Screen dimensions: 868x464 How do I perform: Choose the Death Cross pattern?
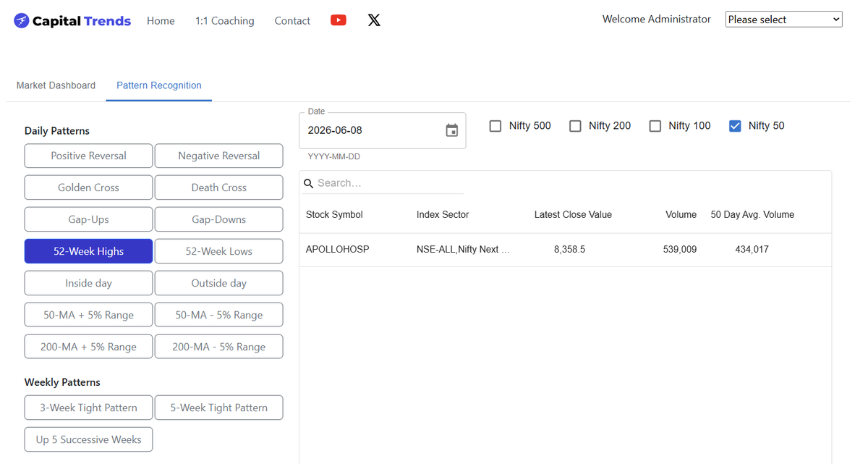(219, 187)
